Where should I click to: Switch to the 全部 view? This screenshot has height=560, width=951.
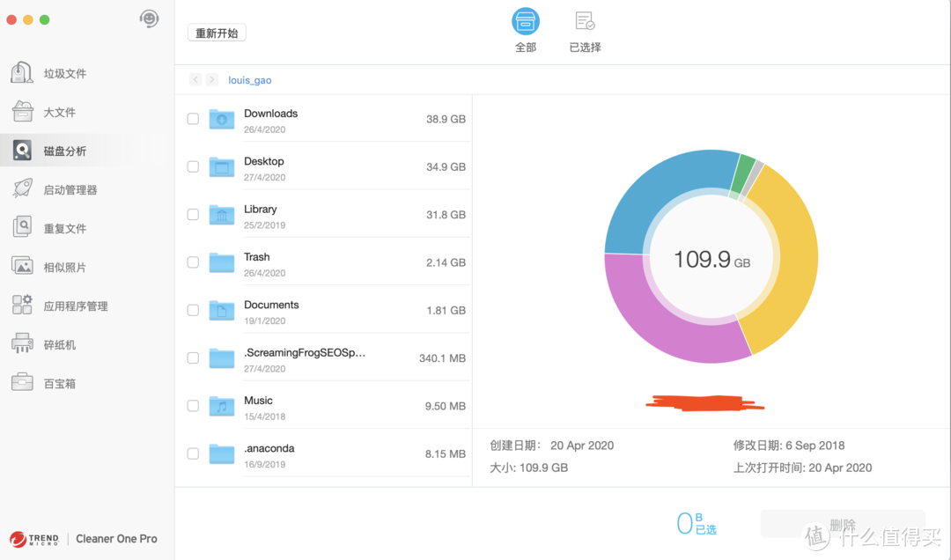526,31
